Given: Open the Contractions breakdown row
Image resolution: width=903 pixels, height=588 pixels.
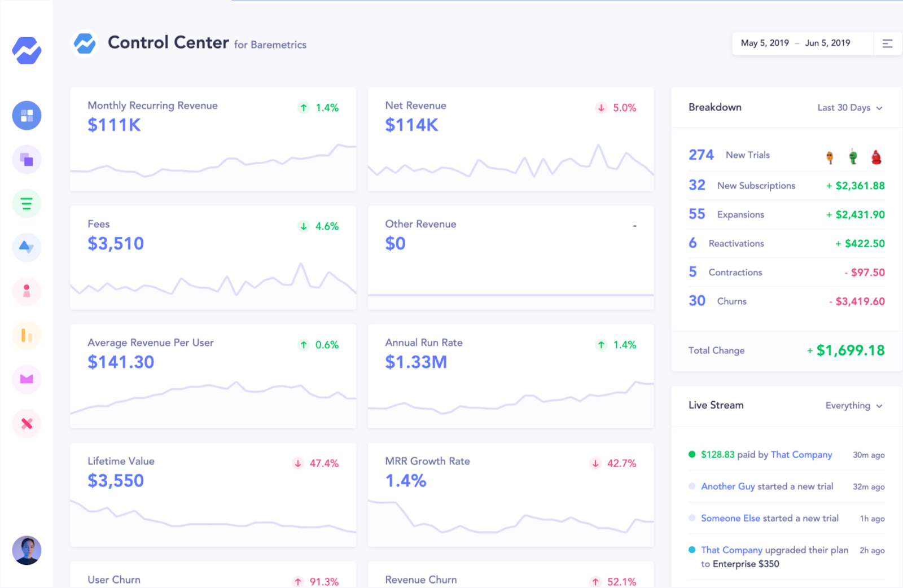Looking at the screenshot, I should tap(786, 272).
